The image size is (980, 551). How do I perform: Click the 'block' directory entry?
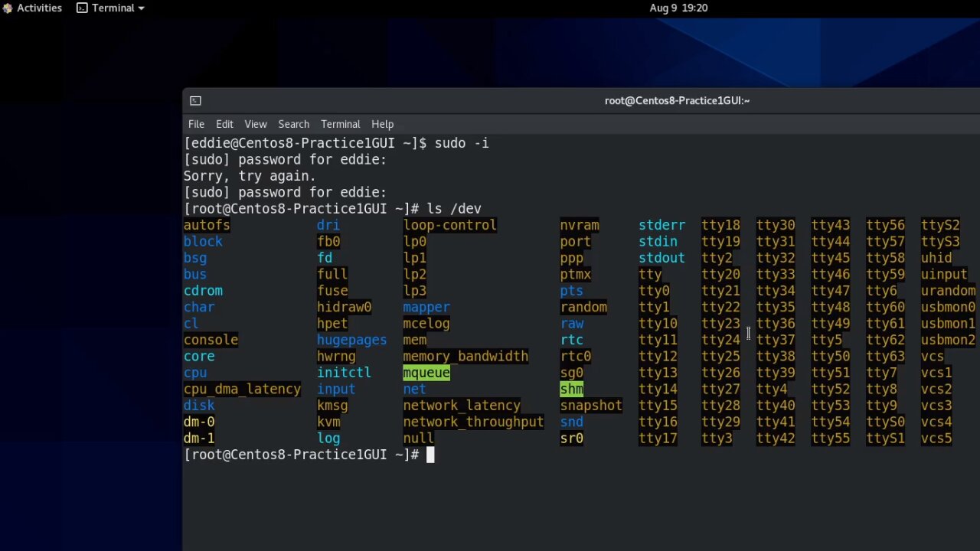point(203,241)
